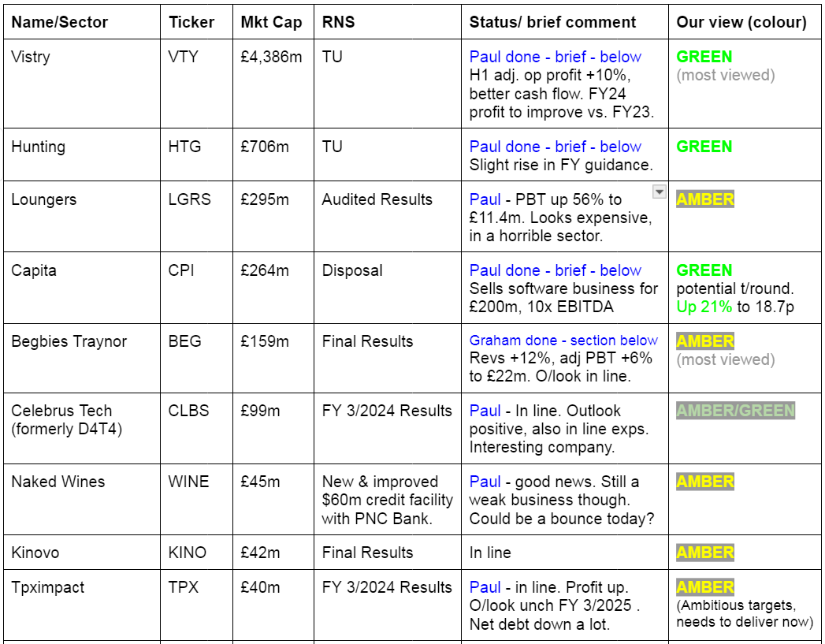This screenshot has height=644, width=825.
Task: Click the 'AMBER' rating for Kinovo
Action: (x=705, y=553)
